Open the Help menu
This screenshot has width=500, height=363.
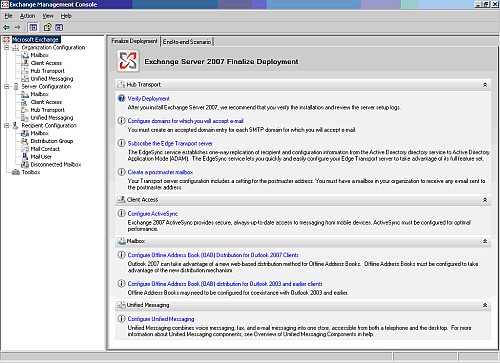(x=66, y=16)
